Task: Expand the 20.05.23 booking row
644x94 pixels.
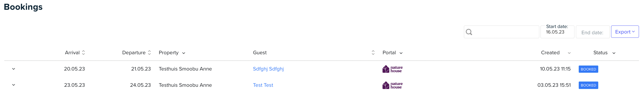Action: [x=14, y=69]
